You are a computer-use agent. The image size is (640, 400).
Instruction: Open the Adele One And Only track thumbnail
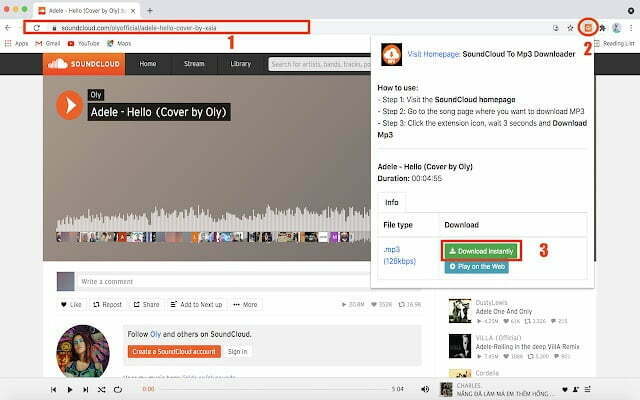click(x=460, y=311)
